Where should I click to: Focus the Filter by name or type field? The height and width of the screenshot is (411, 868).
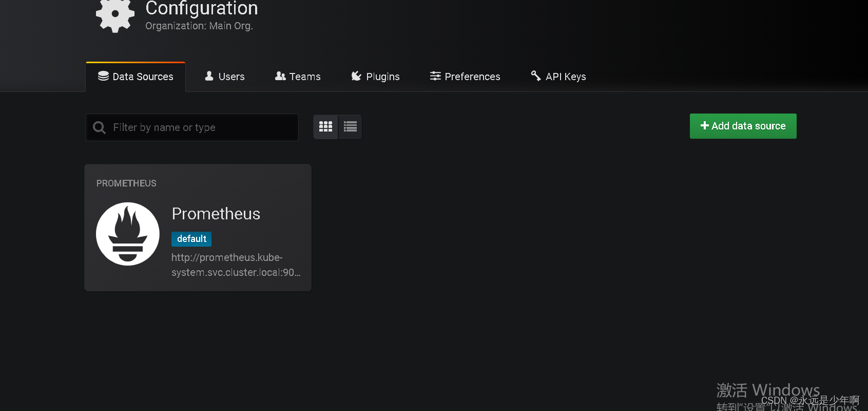(x=192, y=127)
